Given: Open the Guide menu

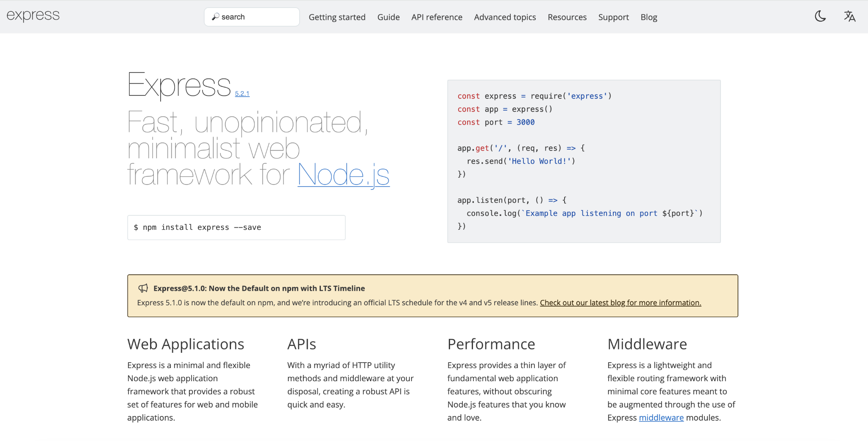Looking at the screenshot, I should click(x=389, y=17).
